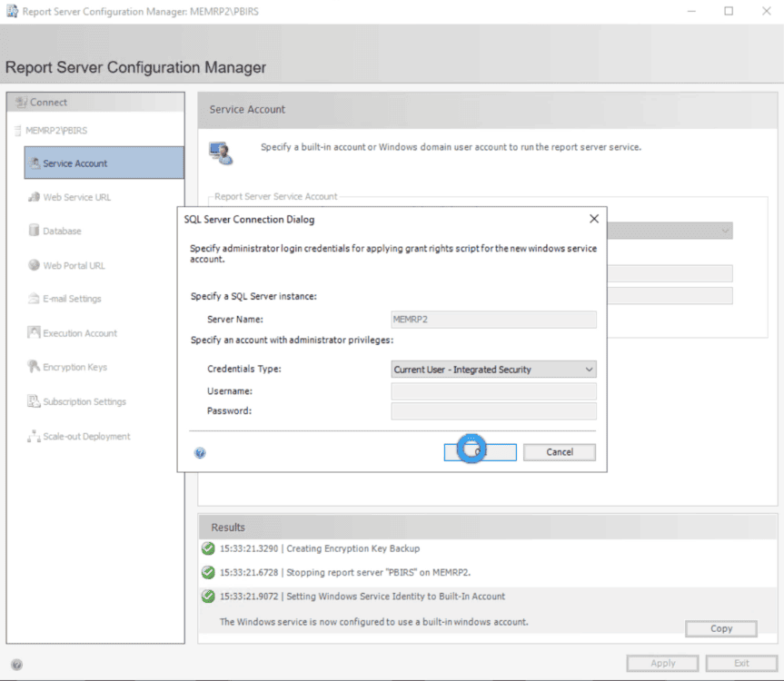Open the Web Service URL page
The image size is (784, 681).
(76, 197)
